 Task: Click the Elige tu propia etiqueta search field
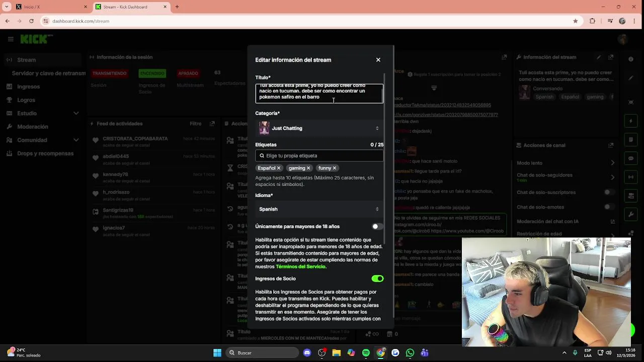[x=319, y=156]
